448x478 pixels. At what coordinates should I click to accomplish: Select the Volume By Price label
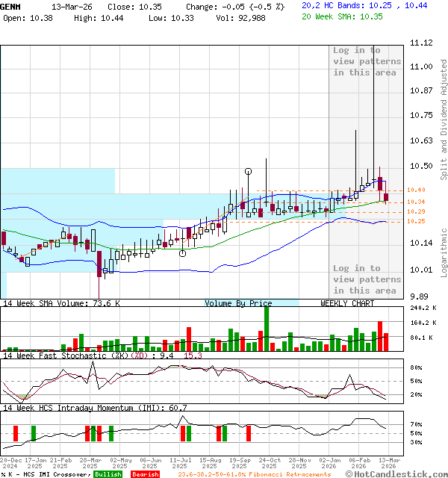(x=239, y=303)
